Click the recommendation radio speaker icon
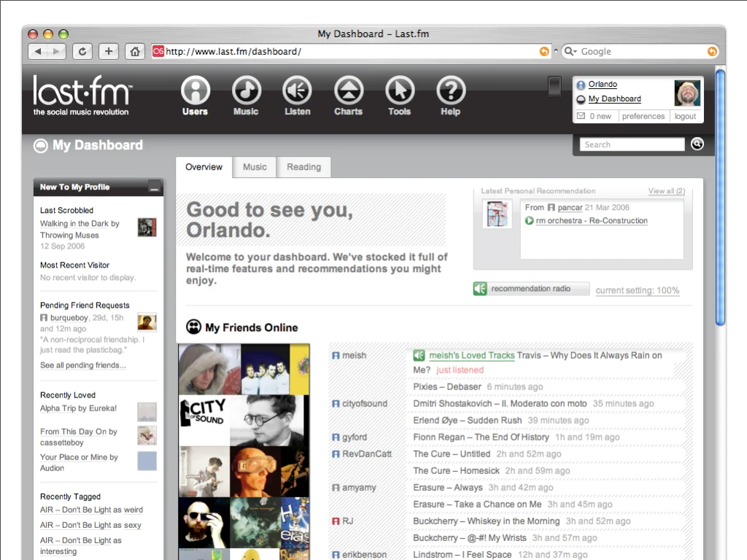747x560 pixels. (480, 289)
